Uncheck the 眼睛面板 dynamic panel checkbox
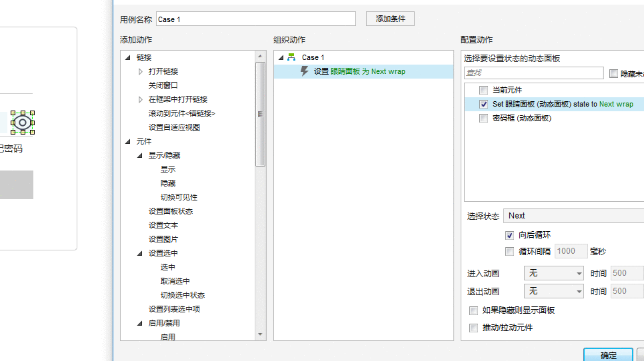 [484, 104]
